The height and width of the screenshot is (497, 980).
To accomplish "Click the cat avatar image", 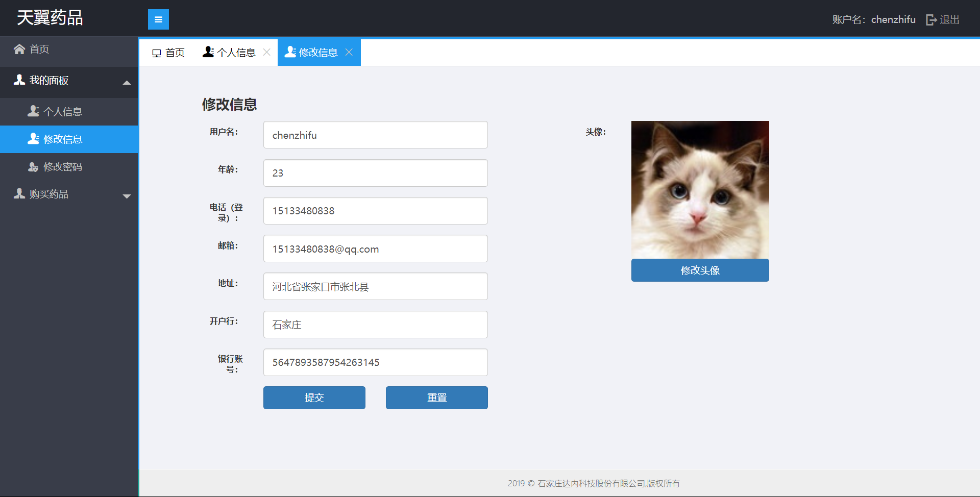I will 700,189.
